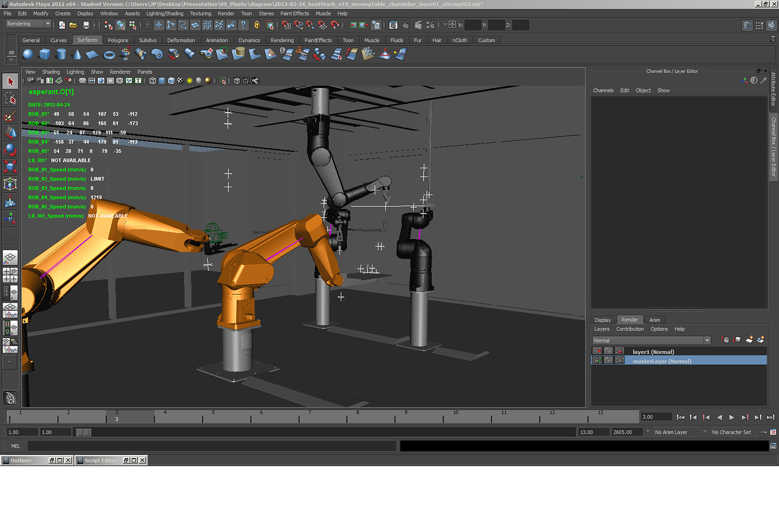The image size is (779, 532).
Task: Activate the Select tool arrow
Action: point(10,81)
